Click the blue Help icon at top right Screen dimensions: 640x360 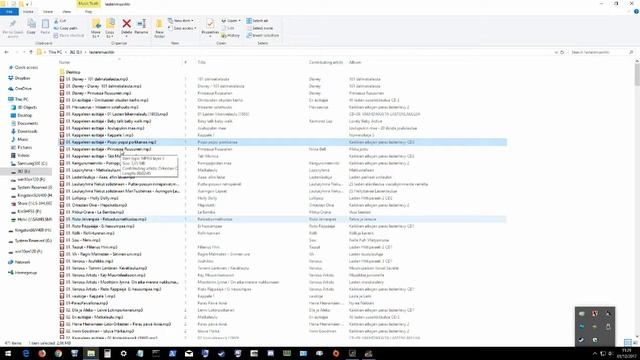tap(636, 11)
